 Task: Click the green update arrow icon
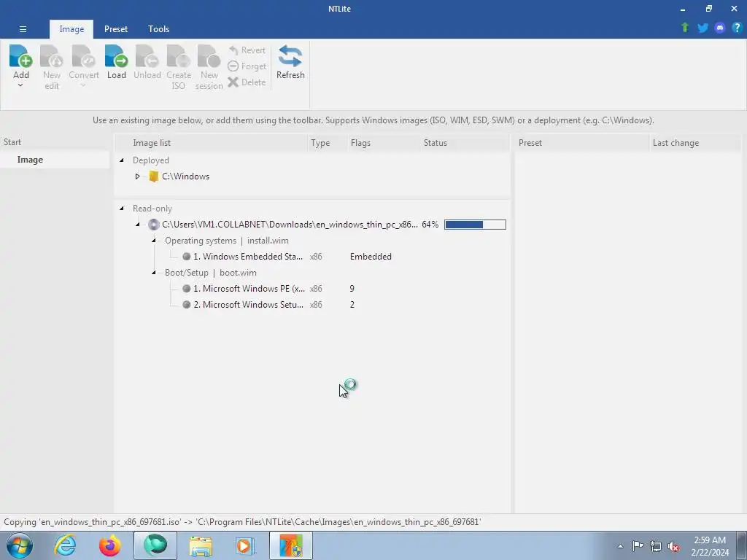coord(685,28)
